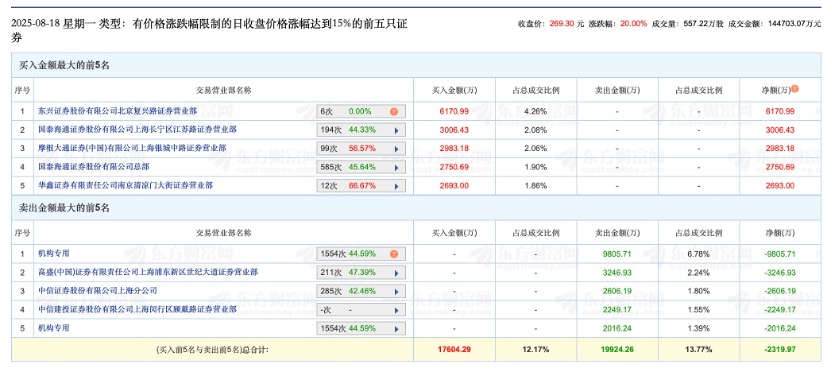The width and height of the screenshot is (832, 372).
Task: Open first 机构专用 link in sell list
Action: pyautogui.click(x=54, y=254)
